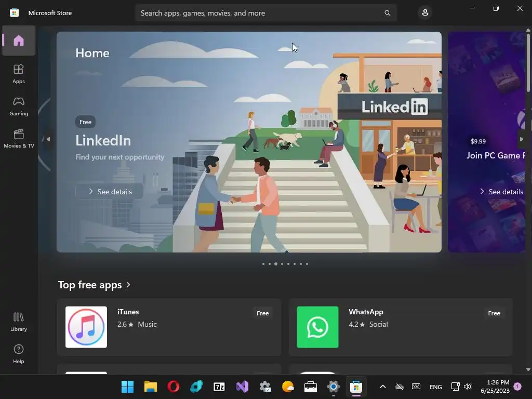Open 7-Zip from the taskbar
Image resolution: width=532 pixels, height=399 pixels.
coord(219,387)
